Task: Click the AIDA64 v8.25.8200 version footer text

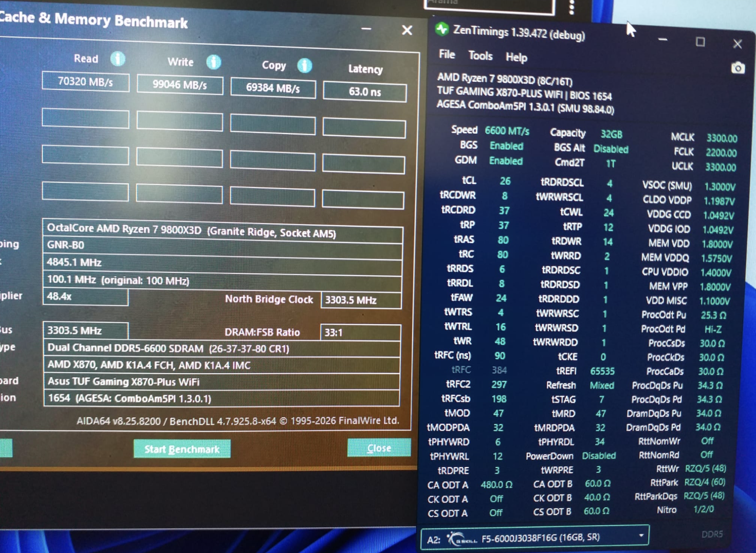Action: click(237, 421)
